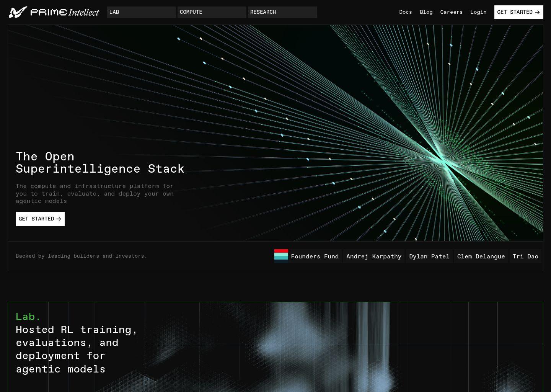This screenshot has height=392, width=551.
Task: Select the Dylan Patel backer tag
Action: pos(429,256)
